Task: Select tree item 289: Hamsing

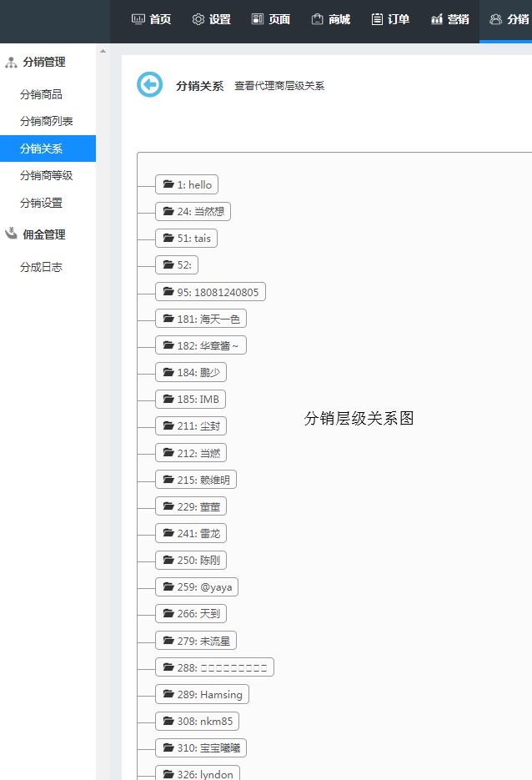Action: coord(202,694)
